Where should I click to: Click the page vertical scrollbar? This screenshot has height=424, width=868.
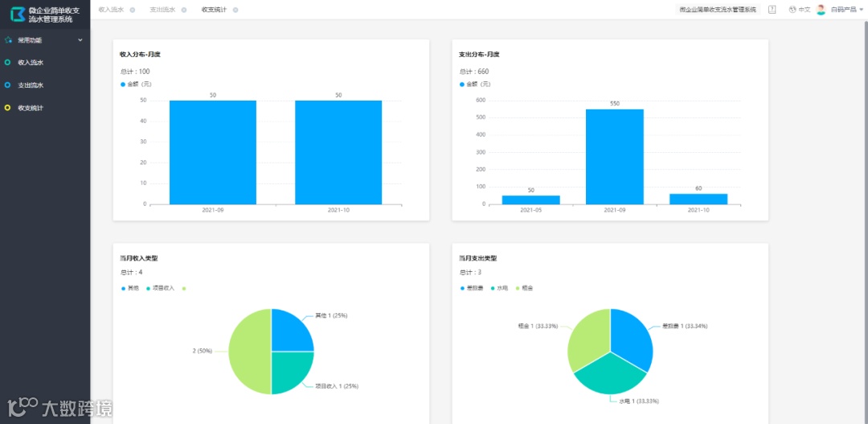tap(865, 222)
